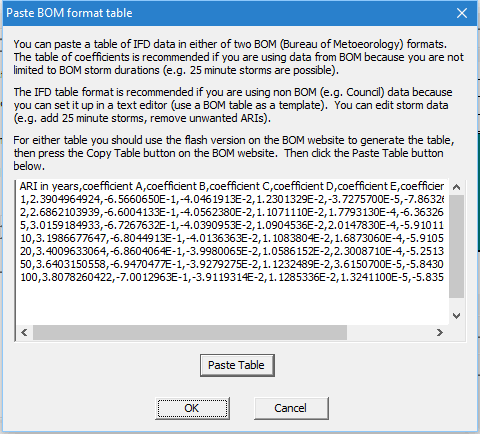Screen dimensions: 480x434
Task: Click the right arrow of the horizontal scrollbar
Action: tap(440, 332)
